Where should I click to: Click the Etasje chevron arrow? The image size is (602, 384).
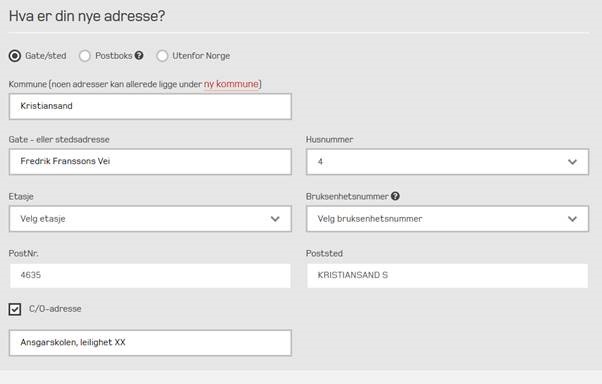[275, 219]
